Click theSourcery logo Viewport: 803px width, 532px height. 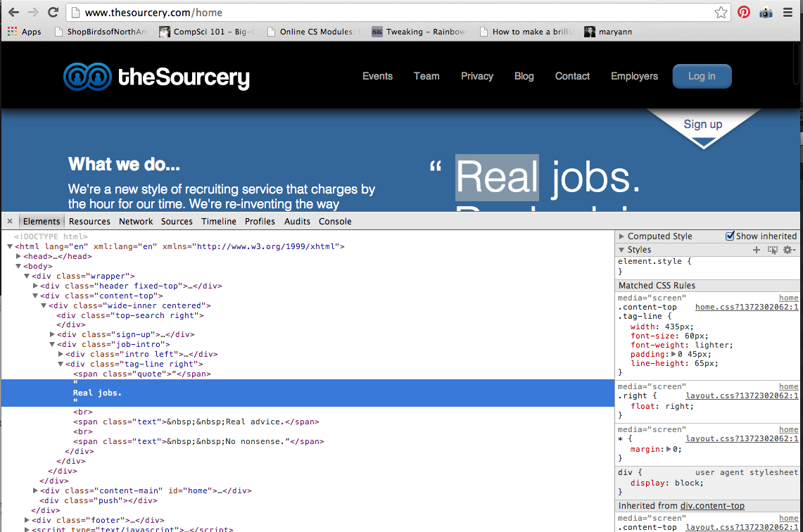tap(157, 77)
